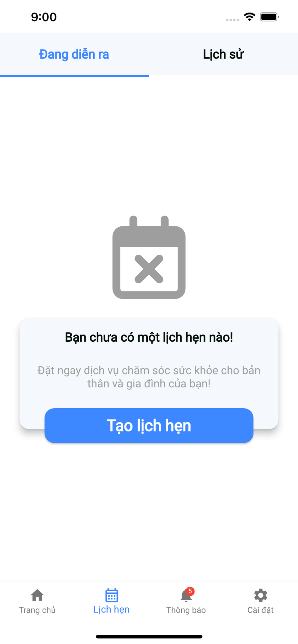Open the Cài đặt gear icon
The height and width of the screenshot is (644, 298).
(261, 595)
